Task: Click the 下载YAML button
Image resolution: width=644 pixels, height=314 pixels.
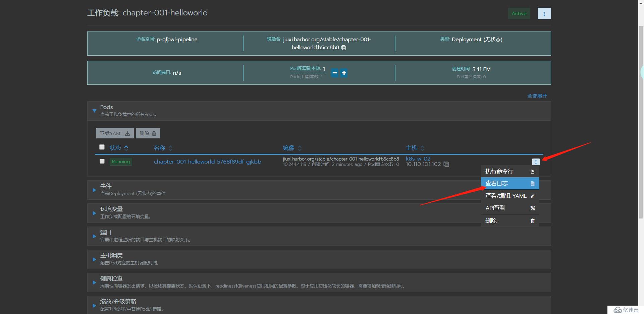Action: click(115, 133)
